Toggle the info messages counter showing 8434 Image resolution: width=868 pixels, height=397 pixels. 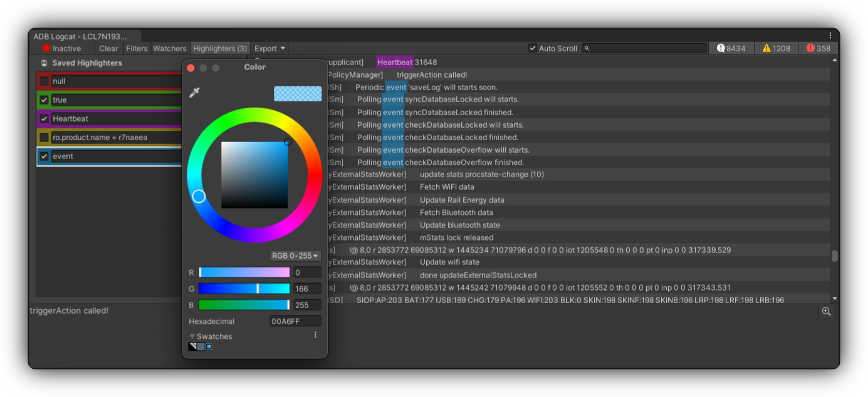tap(731, 48)
